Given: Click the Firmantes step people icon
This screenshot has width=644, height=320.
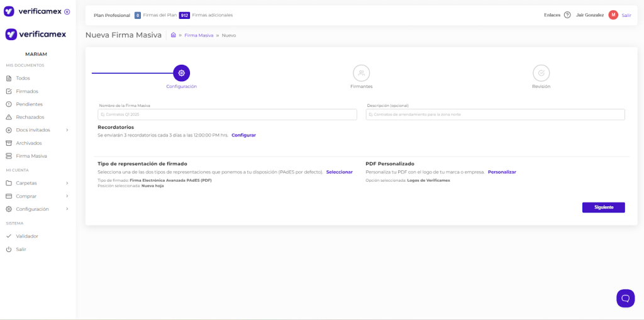Looking at the screenshot, I should click(x=362, y=73).
